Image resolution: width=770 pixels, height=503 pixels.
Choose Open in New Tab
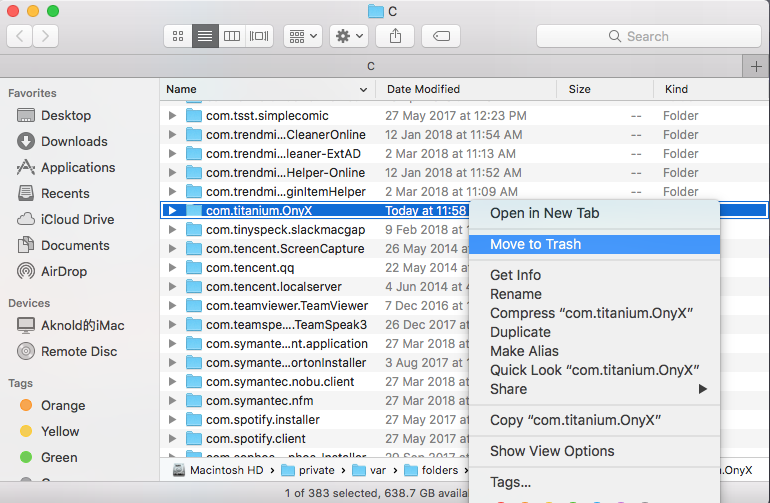coord(594,213)
